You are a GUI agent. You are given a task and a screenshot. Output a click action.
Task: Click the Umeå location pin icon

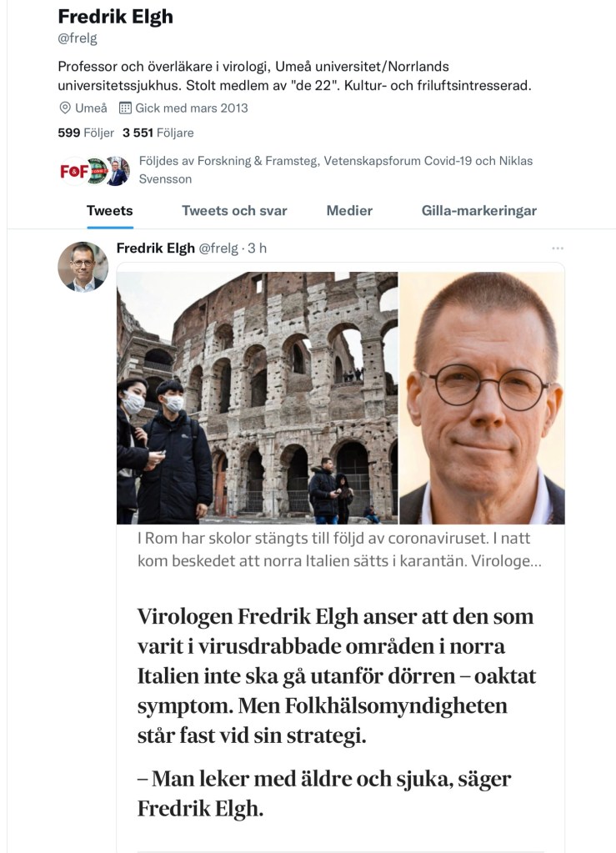(x=65, y=108)
